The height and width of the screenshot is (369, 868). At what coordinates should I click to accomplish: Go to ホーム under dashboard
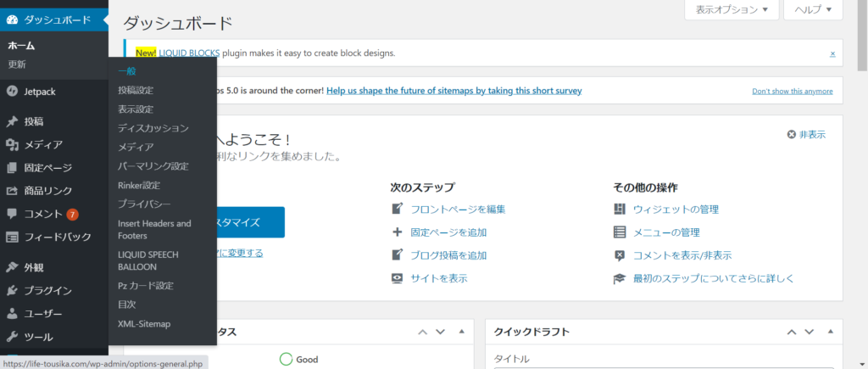coord(21,46)
